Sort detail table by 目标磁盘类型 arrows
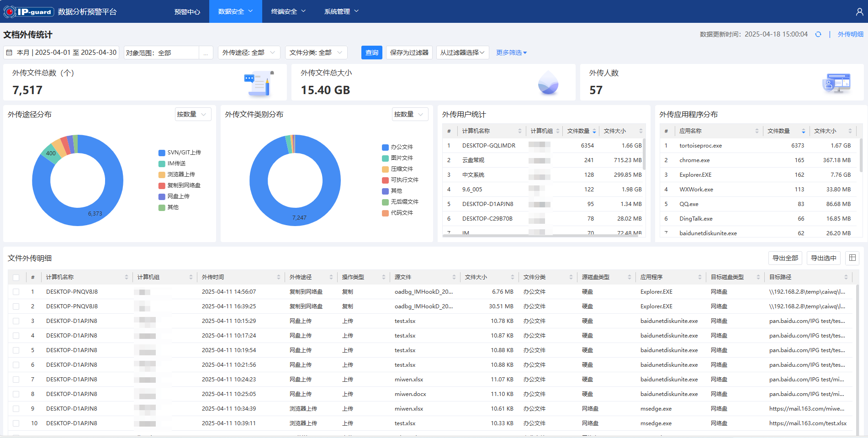 pos(758,277)
